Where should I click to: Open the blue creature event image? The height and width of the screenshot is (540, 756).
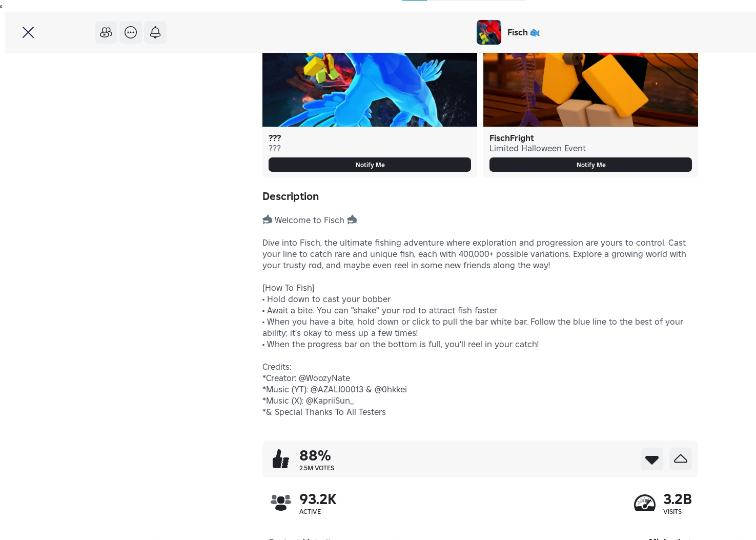point(370,90)
